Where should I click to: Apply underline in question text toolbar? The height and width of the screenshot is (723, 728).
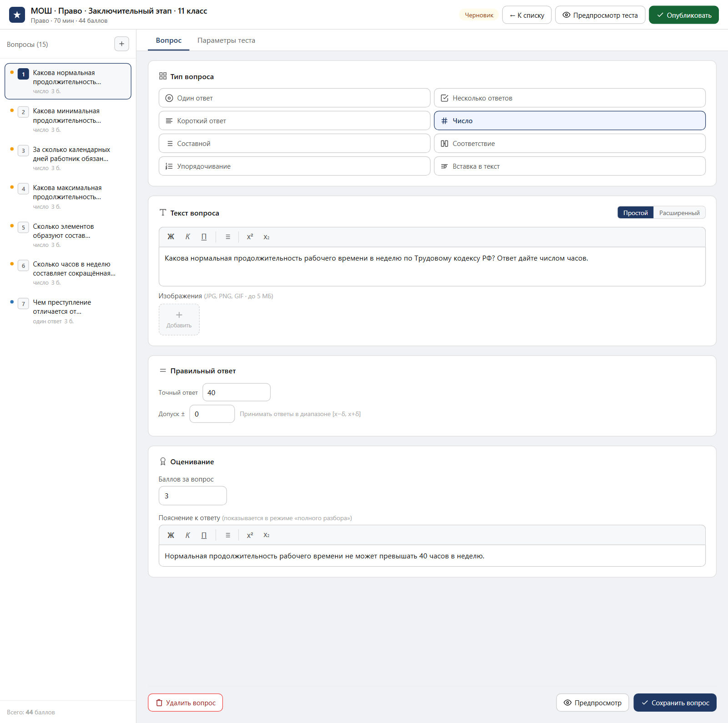pos(204,237)
